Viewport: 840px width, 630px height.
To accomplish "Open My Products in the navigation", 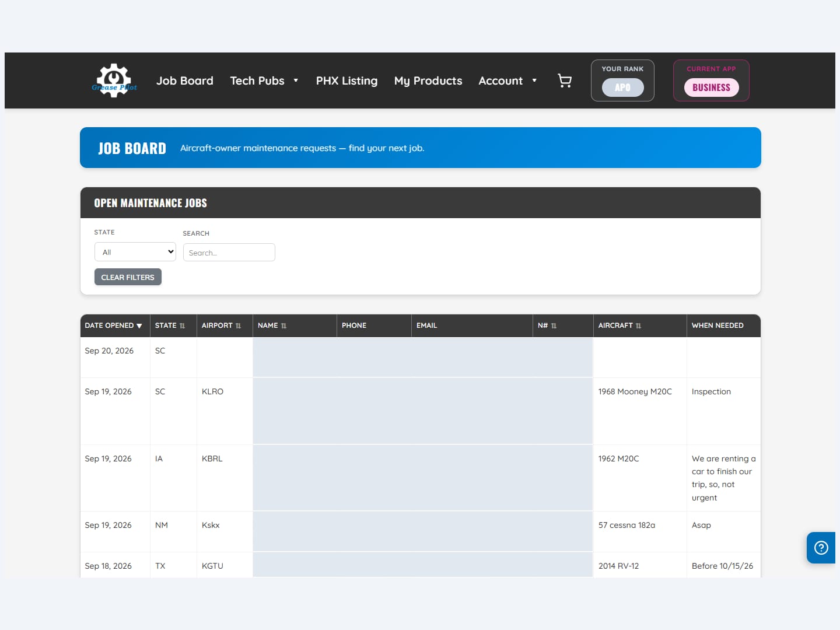I will 428,80.
